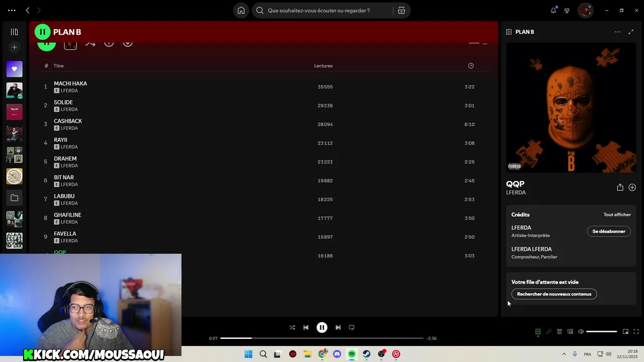
Task: Click the Se désabonner button
Action: tap(609, 231)
